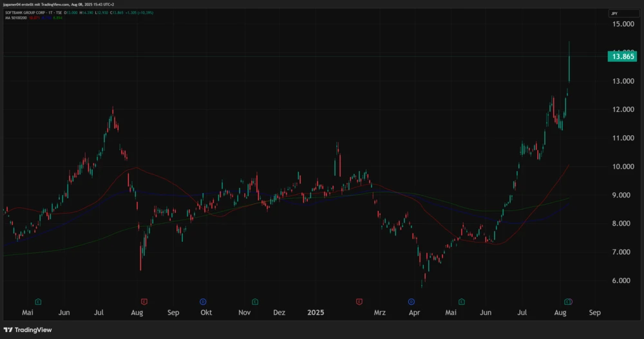The width and height of the screenshot is (644, 339).
Task: Click the green earnings marker following the Apr dividend marker
Action: point(462,302)
